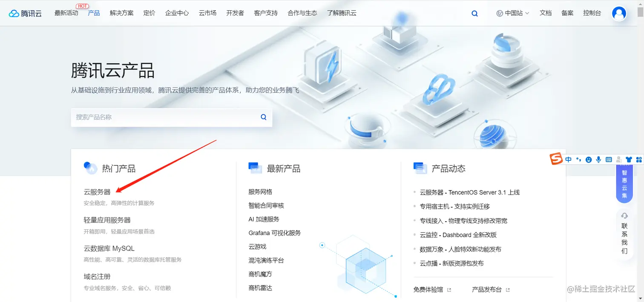Toggle the 中 Chinese input mode
The image size is (644, 302).
click(x=569, y=160)
